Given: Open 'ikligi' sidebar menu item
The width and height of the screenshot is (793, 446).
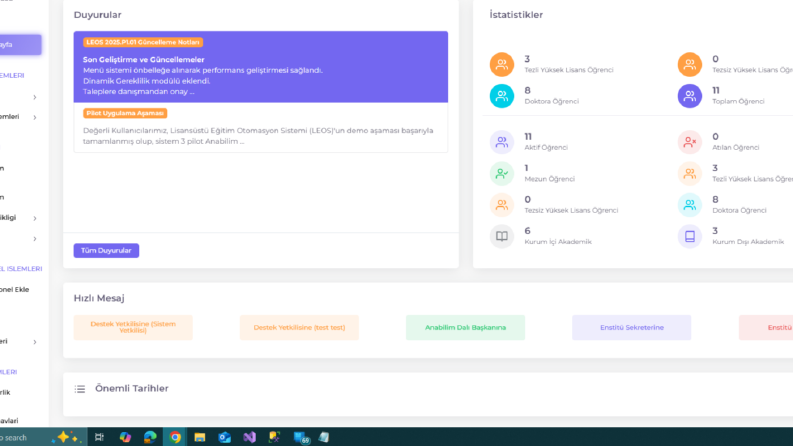Looking at the screenshot, I should pyautogui.click(x=8, y=217).
